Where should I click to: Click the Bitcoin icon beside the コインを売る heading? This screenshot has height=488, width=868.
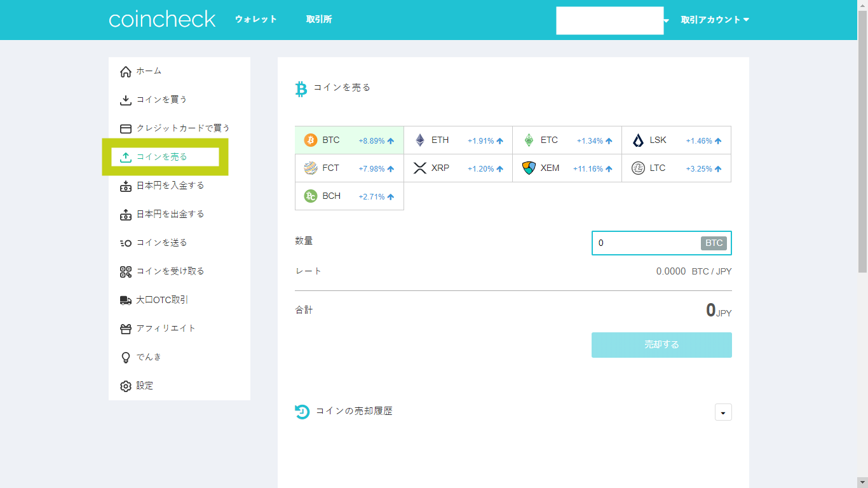point(301,89)
